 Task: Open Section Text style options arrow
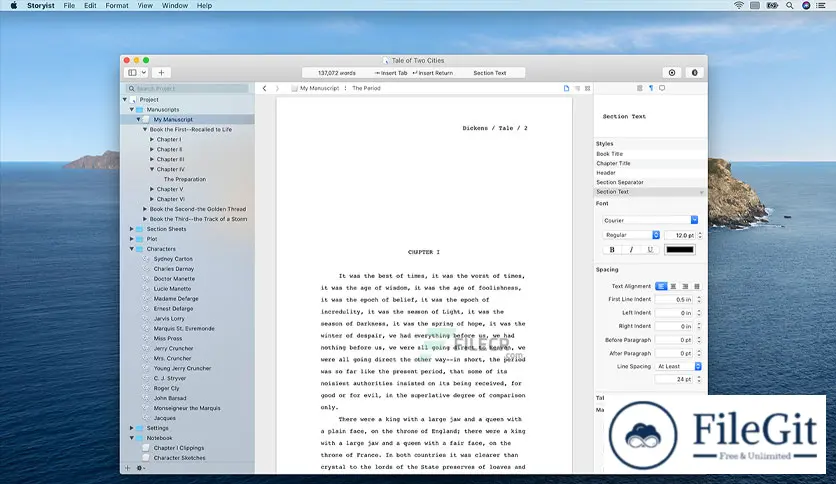[702, 192]
